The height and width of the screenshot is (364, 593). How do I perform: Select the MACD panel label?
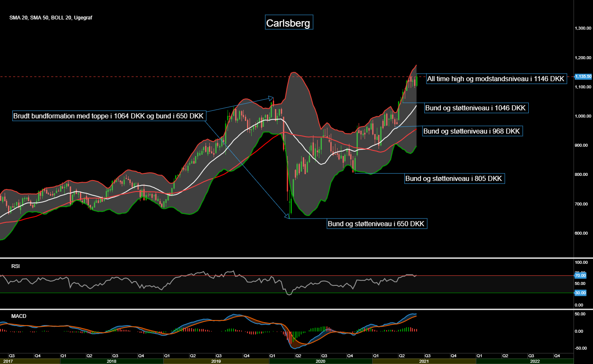[x=19, y=316]
